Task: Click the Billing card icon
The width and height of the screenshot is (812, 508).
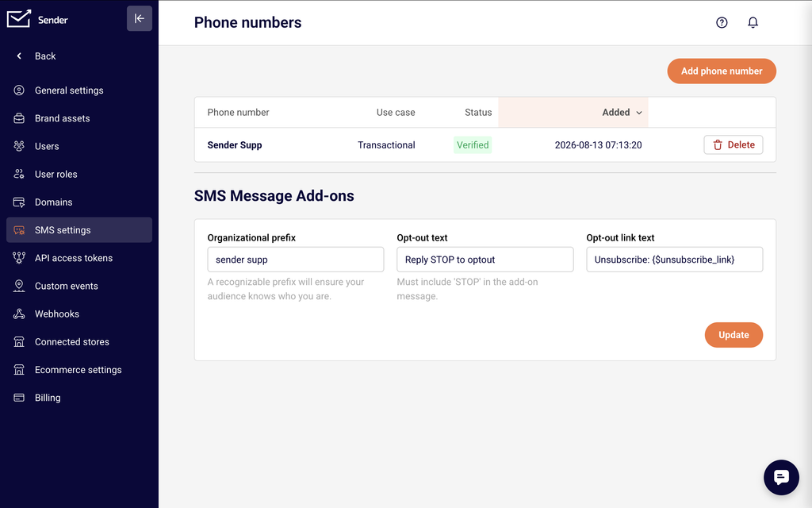Action: (x=19, y=398)
